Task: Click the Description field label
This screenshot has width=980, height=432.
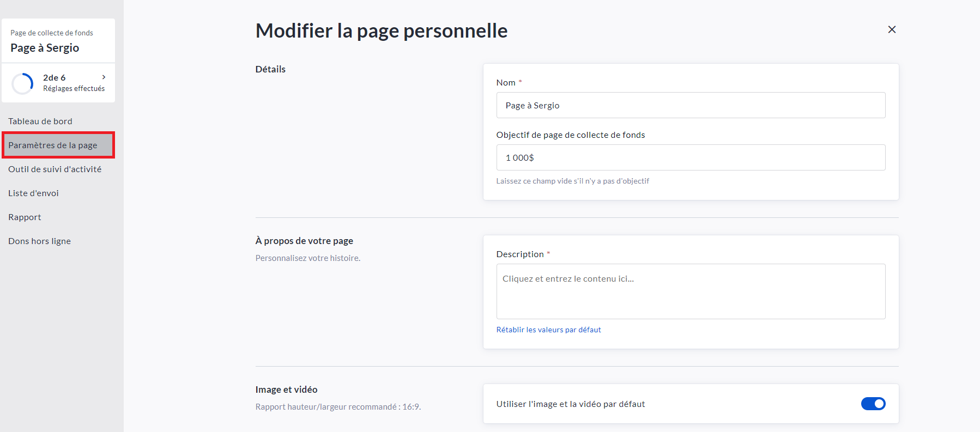Action: (519, 254)
